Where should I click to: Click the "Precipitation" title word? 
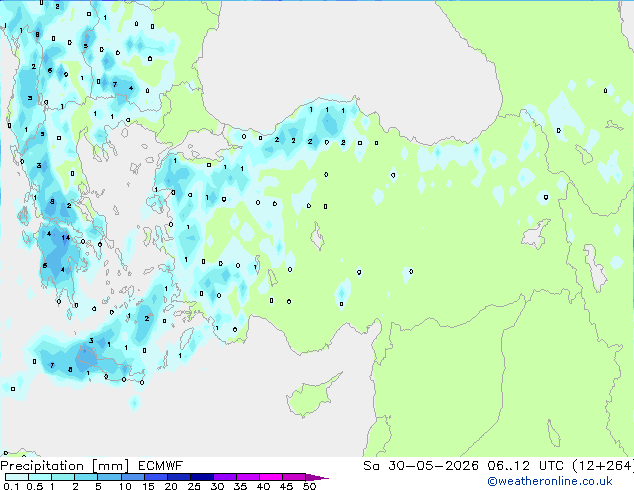pyautogui.click(x=42, y=466)
